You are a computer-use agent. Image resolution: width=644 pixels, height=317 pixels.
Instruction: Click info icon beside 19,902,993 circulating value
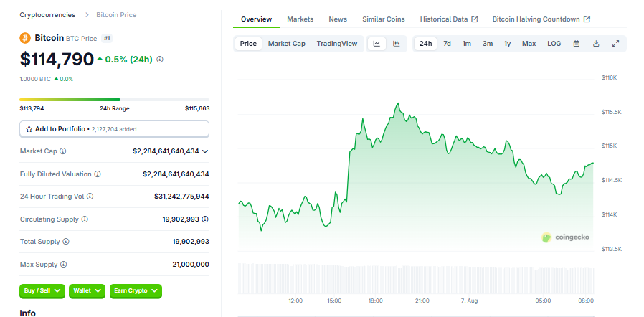[x=205, y=219]
